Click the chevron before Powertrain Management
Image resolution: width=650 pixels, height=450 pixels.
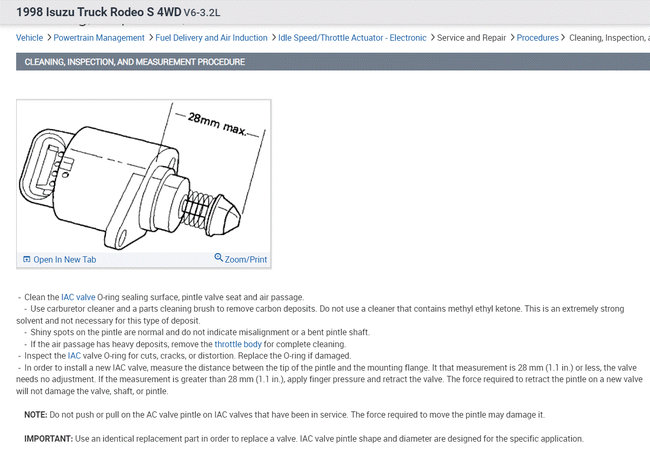pos(49,38)
